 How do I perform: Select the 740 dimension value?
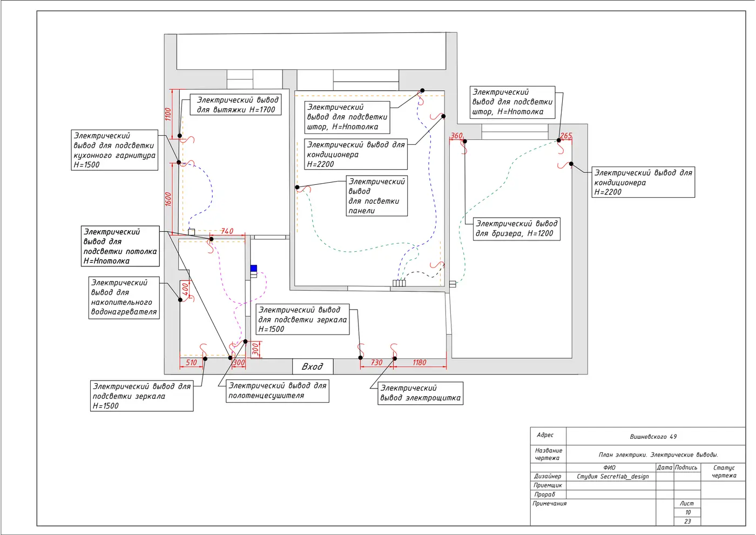pyautogui.click(x=227, y=231)
